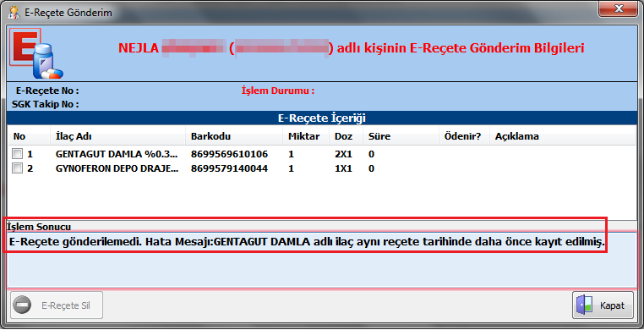Image resolution: width=644 pixels, height=330 pixels.
Task: Click the E-Reçete gönderilemedi error message text
Action: click(x=308, y=243)
